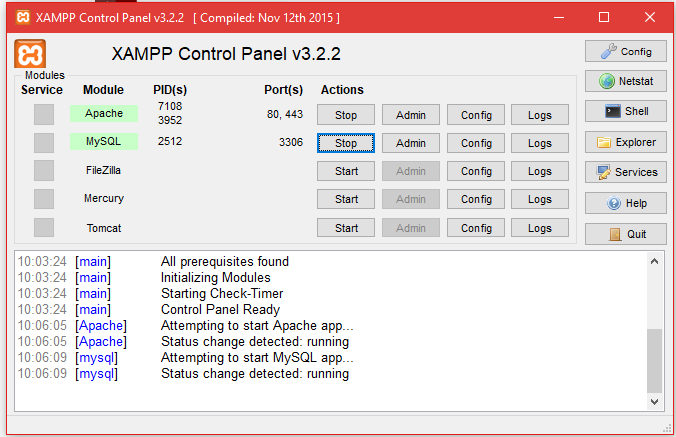Screen dimensions: 676x437
Task: Open the Help question-mark button
Action: tap(626, 203)
